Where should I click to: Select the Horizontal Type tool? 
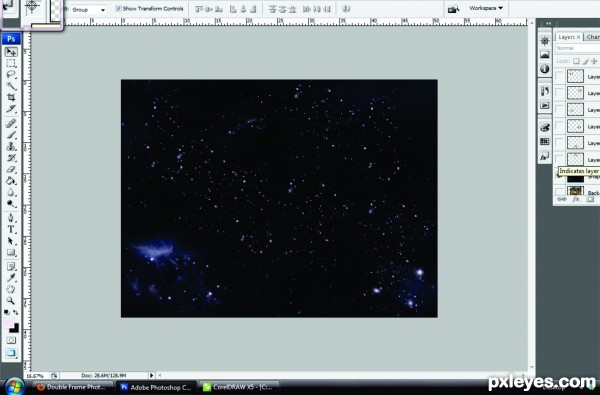click(11, 229)
